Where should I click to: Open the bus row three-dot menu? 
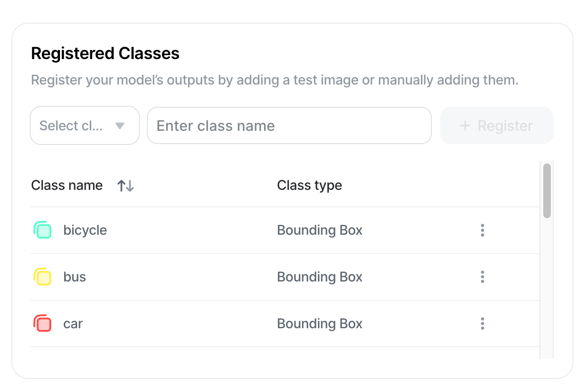[x=482, y=277]
